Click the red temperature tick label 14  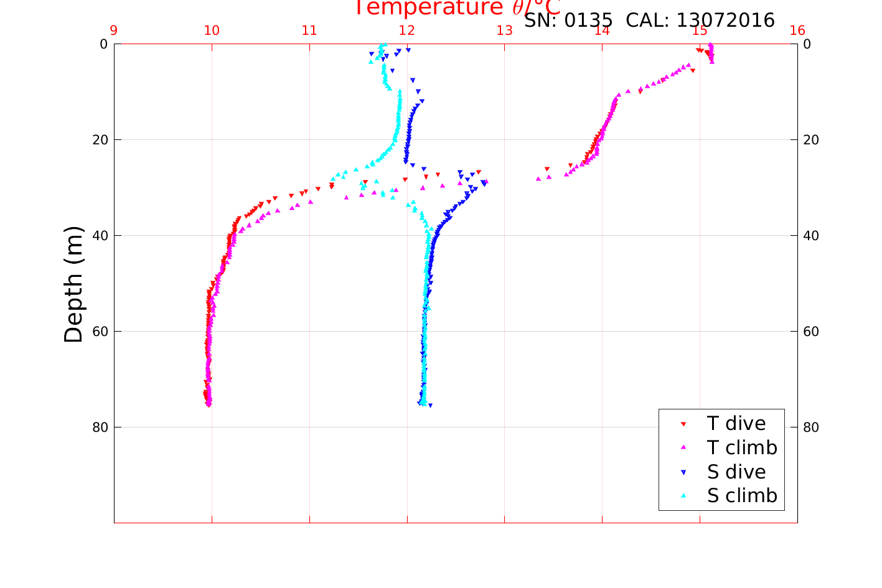602,31
